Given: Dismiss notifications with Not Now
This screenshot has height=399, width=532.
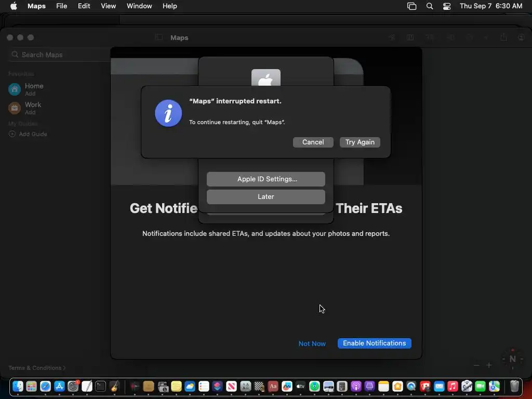Looking at the screenshot, I should point(312,343).
